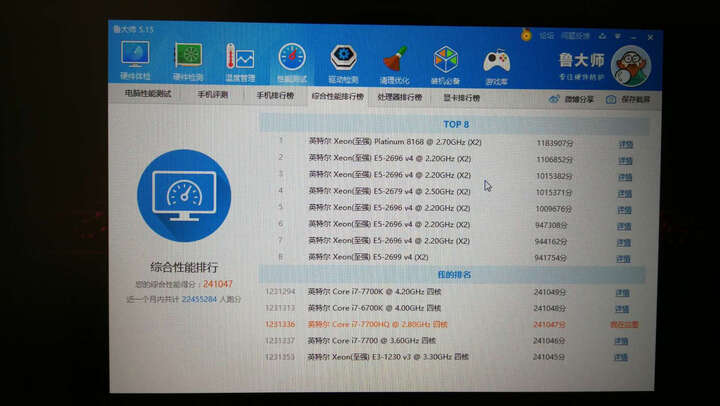This screenshot has width=720, height=406.
Task: Click the TOP 8 section header
Action: coord(455,124)
